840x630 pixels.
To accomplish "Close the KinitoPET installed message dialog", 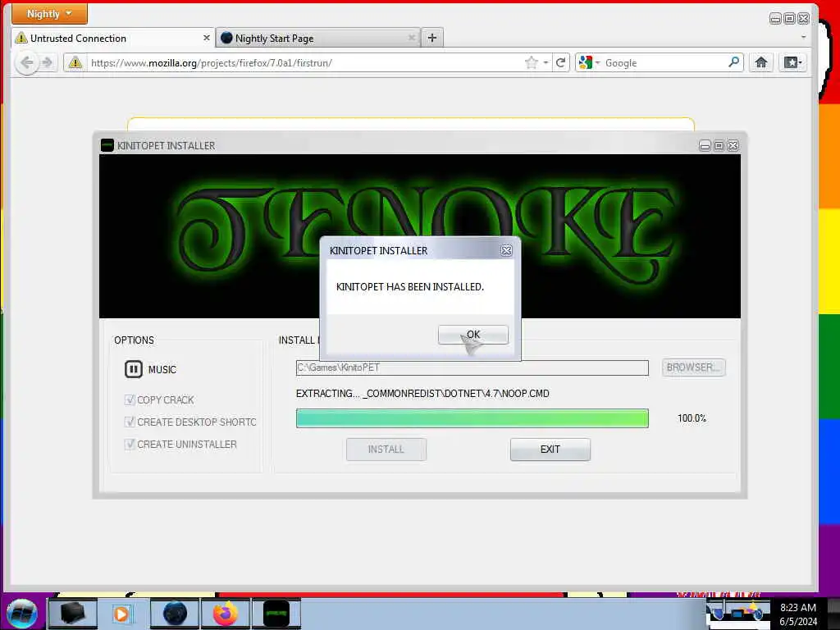I will (506, 251).
